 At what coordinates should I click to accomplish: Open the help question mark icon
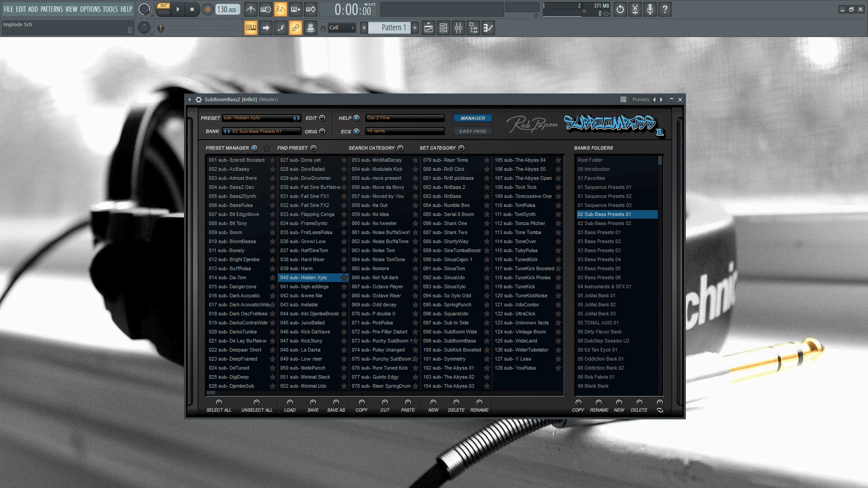click(x=665, y=9)
